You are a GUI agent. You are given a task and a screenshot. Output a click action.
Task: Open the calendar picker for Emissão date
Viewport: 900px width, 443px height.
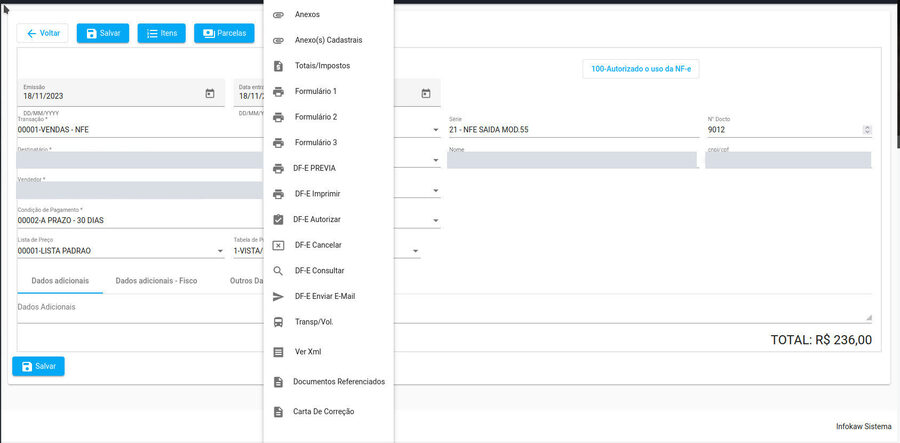tap(210, 94)
